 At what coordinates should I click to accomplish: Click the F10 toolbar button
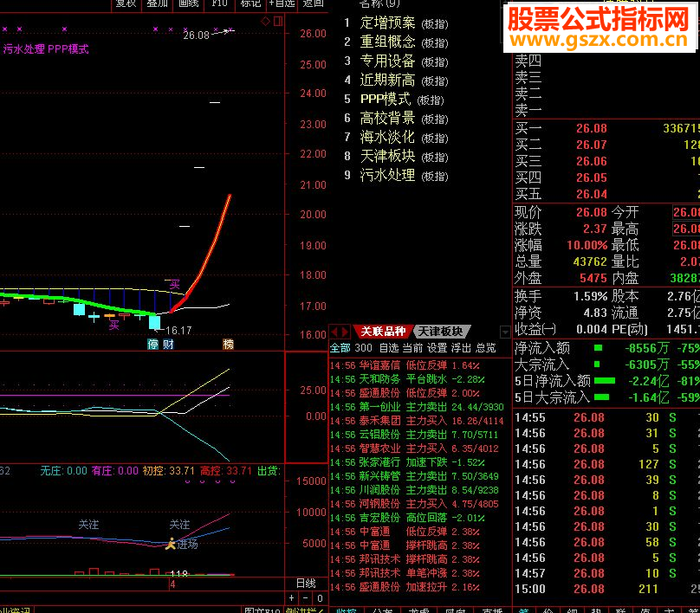coord(220,3)
